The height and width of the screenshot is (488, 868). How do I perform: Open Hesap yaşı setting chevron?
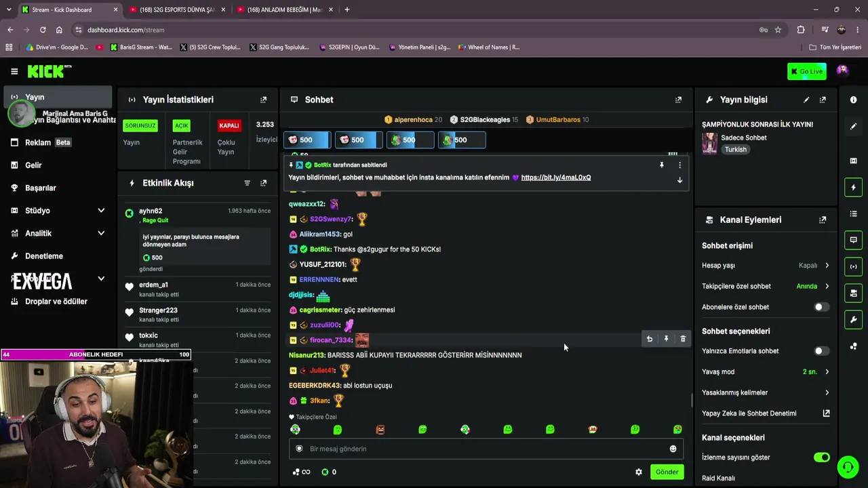click(827, 266)
